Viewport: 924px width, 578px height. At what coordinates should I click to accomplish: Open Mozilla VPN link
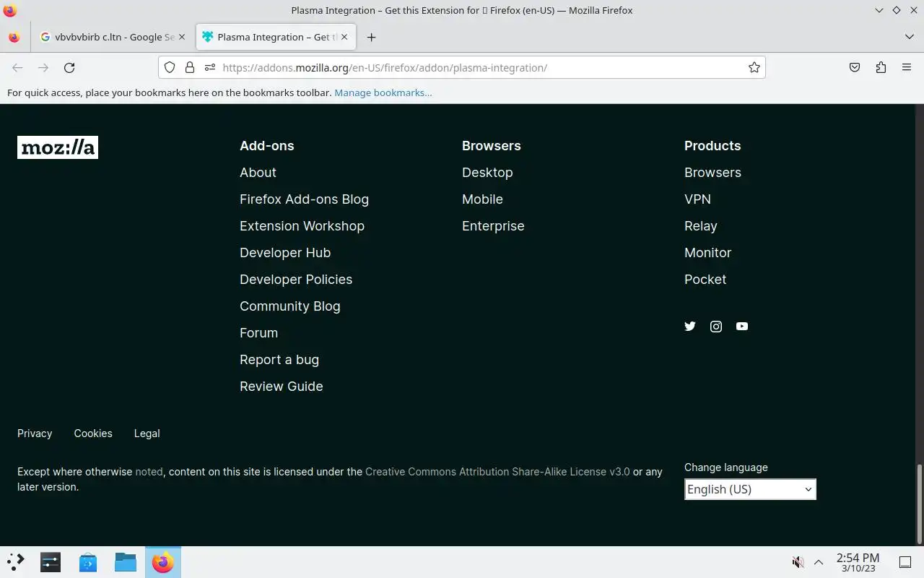point(697,199)
